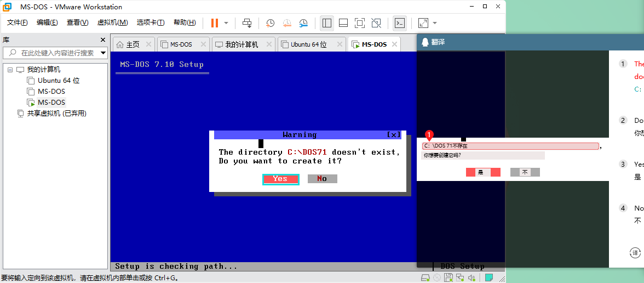This screenshot has height=283, width=644.
Task: Click the stretch guest display icon
Action: [x=423, y=23]
